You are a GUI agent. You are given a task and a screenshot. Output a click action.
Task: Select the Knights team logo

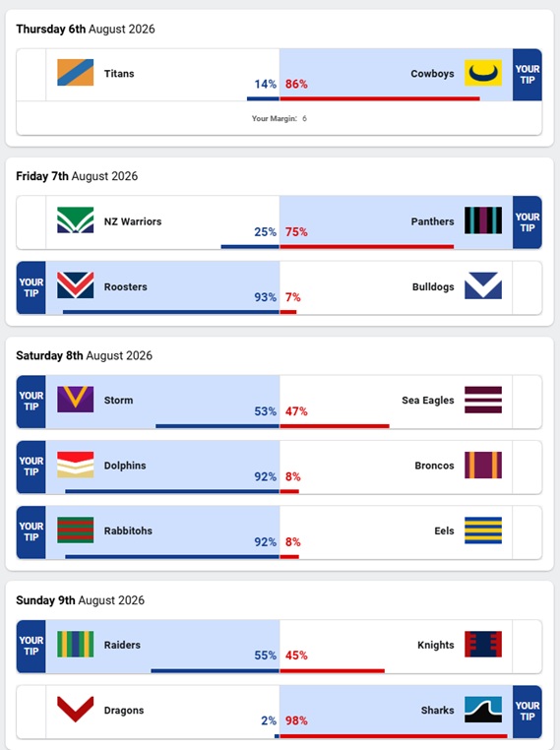point(483,644)
